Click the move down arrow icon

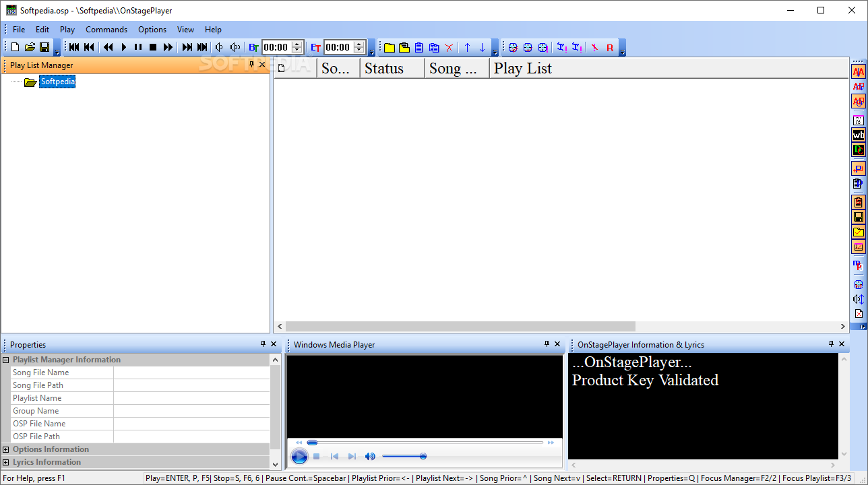click(482, 47)
